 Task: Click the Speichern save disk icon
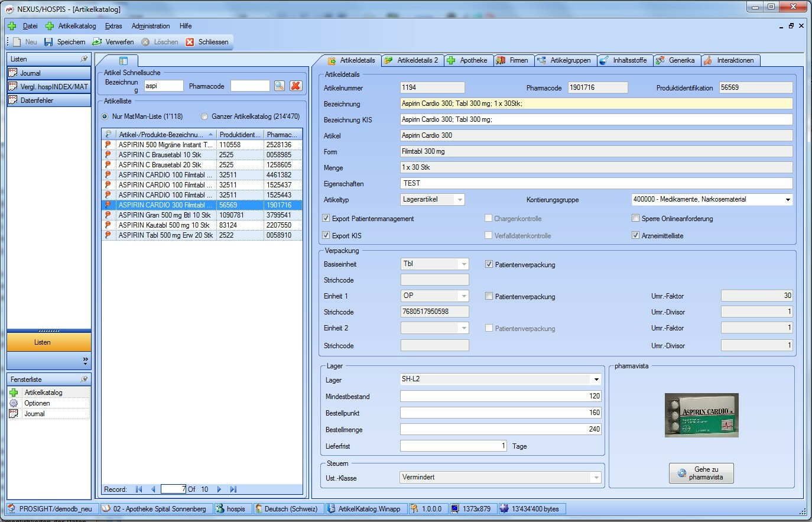[x=48, y=42]
